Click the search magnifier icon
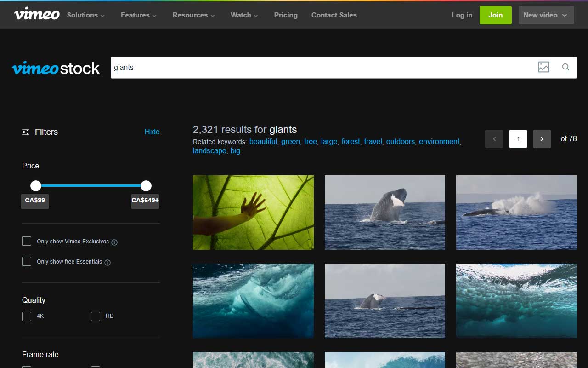The height and width of the screenshot is (368, 588). (565, 67)
